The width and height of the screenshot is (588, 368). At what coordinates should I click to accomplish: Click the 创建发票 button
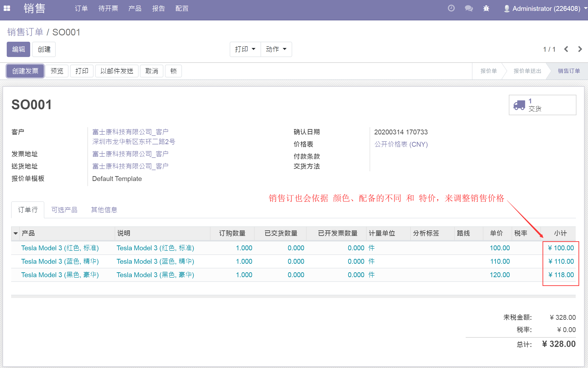pos(25,71)
